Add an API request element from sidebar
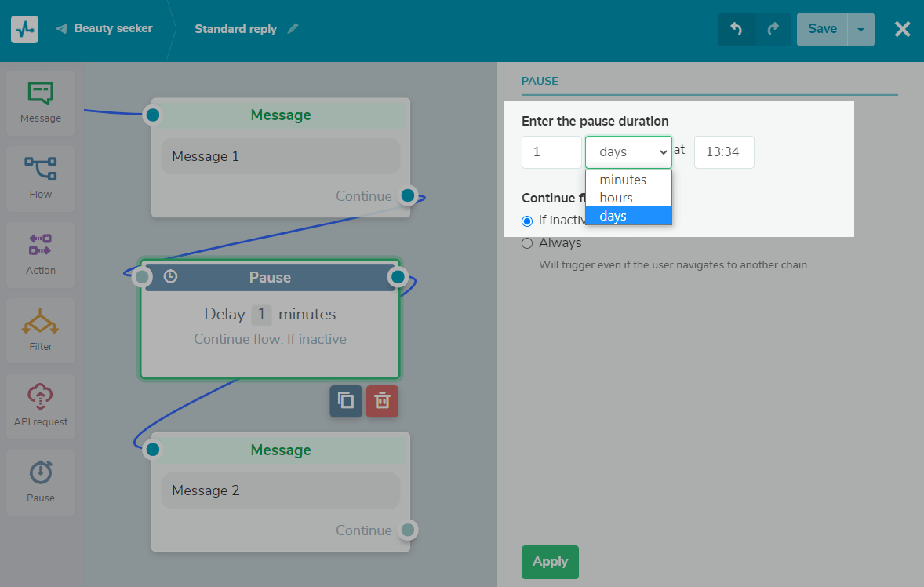 (x=41, y=406)
